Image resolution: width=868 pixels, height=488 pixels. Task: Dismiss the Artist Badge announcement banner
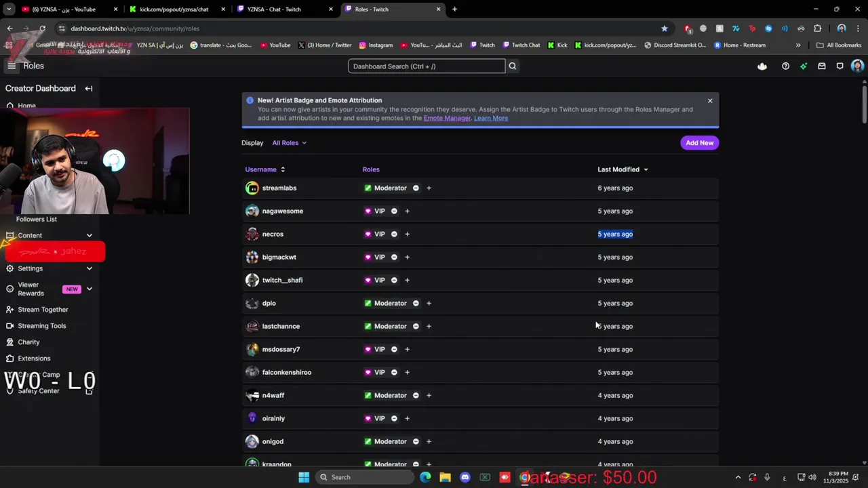pyautogui.click(x=710, y=100)
